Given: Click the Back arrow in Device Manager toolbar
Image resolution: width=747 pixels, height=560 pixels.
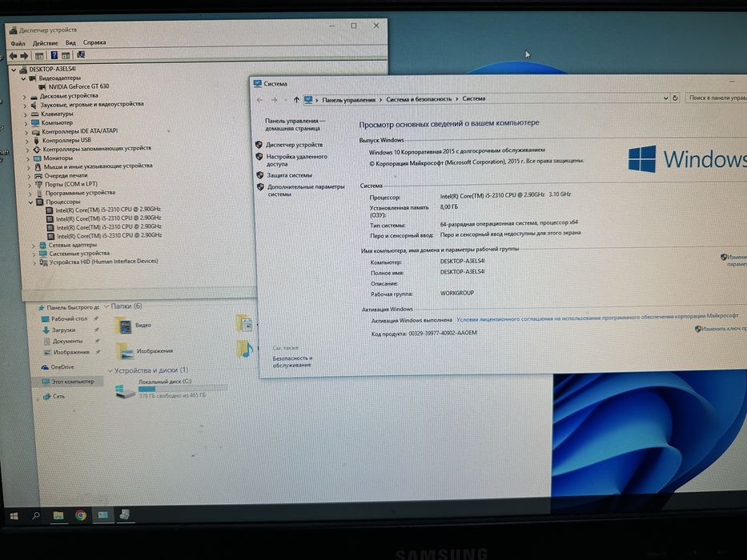Looking at the screenshot, I should coord(13,56).
